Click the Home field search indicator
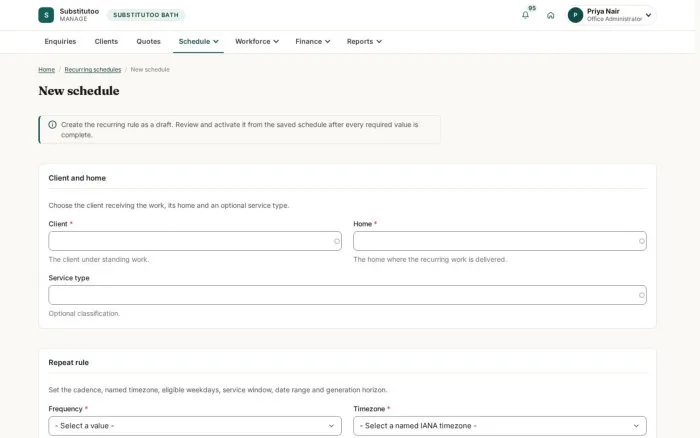 pos(642,241)
